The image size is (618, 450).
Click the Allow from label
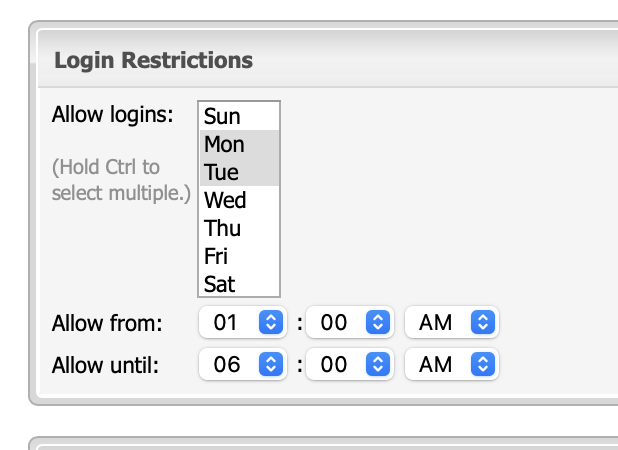[x=107, y=323]
